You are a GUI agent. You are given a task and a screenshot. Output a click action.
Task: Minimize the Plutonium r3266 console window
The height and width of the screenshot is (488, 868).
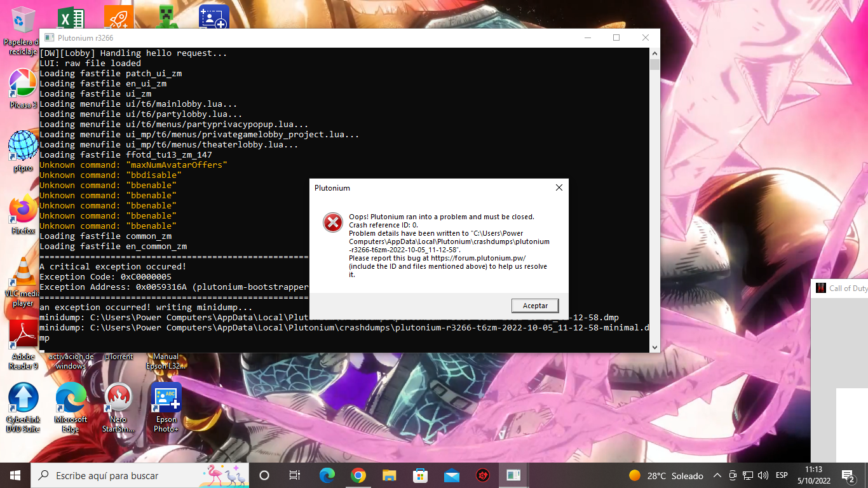coord(587,38)
